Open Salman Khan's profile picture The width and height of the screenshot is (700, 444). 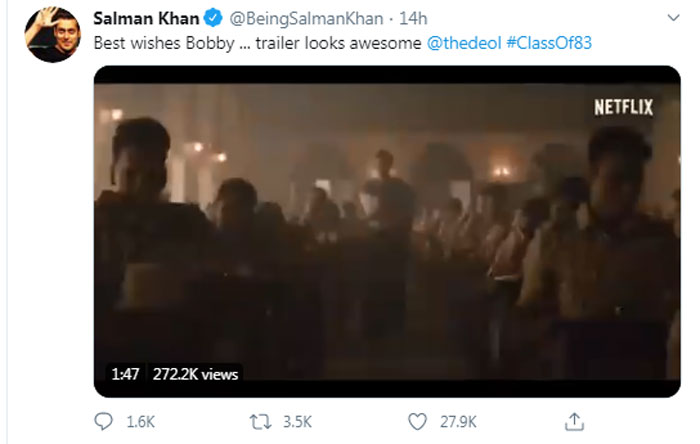pos(53,33)
